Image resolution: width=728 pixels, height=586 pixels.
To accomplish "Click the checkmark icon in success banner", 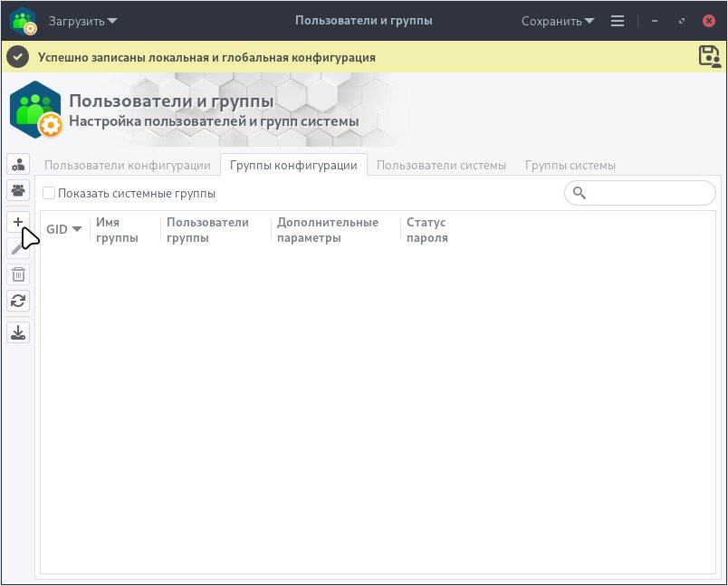I will tap(17, 56).
